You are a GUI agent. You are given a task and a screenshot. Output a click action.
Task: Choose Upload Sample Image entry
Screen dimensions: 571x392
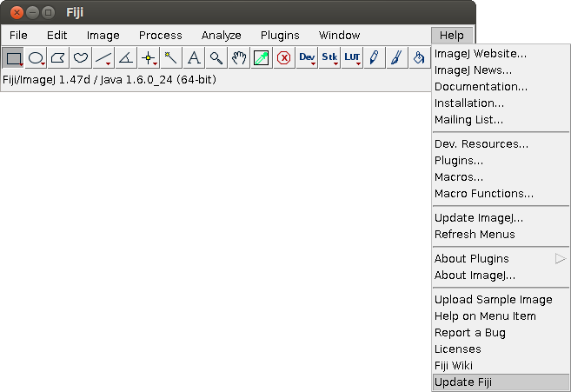point(501,300)
